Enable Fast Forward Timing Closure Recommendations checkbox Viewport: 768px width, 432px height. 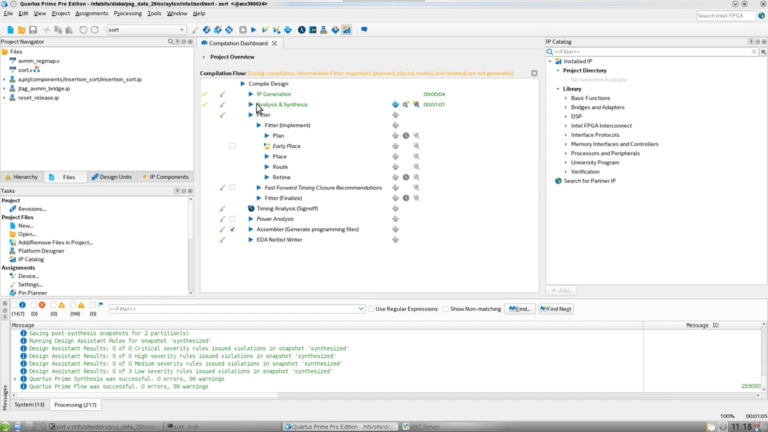[x=232, y=188]
